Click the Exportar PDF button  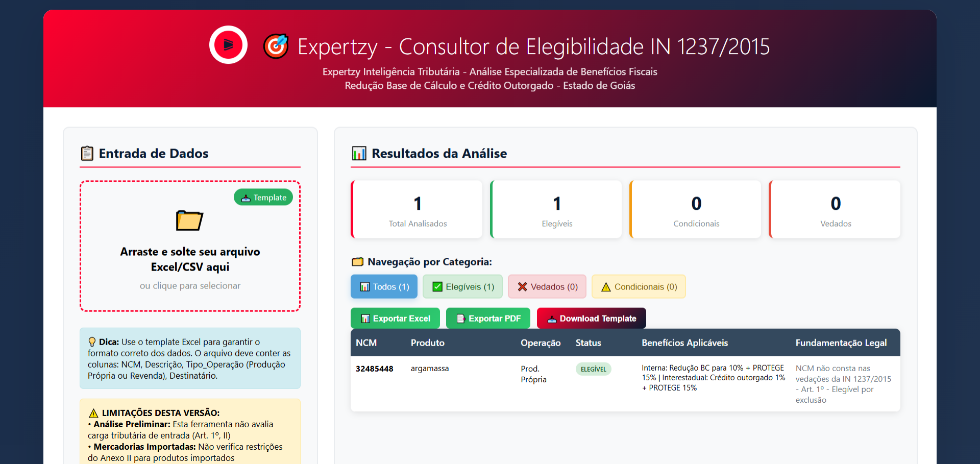[488, 319]
